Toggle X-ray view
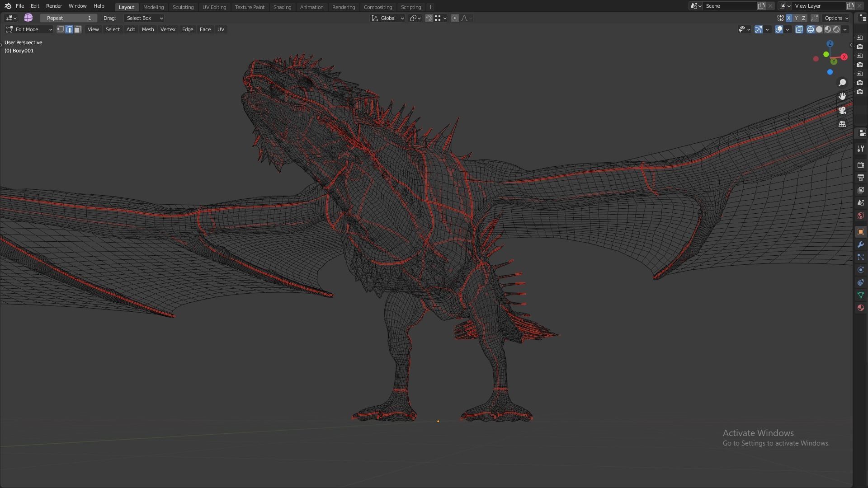868x488 pixels. [x=799, y=29]
